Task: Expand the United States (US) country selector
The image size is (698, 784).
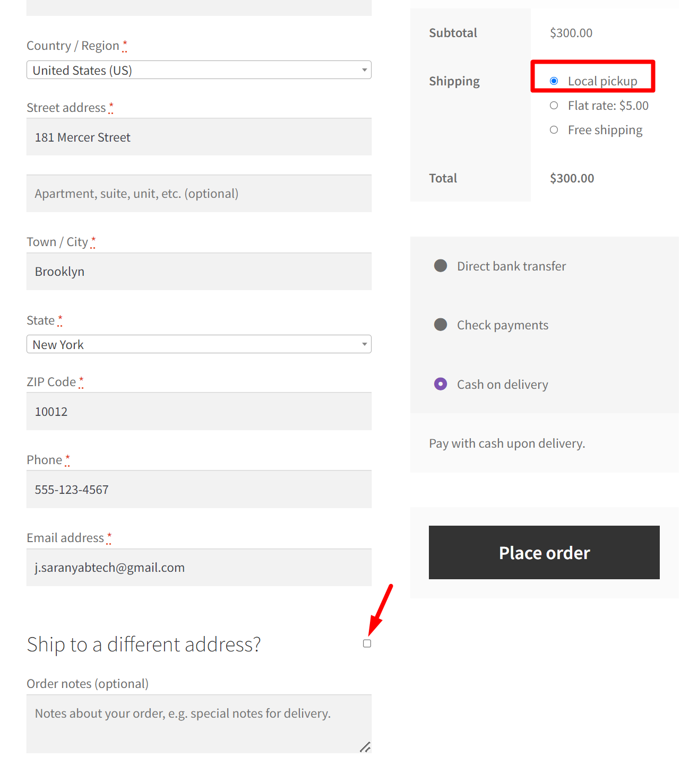Action: click(x=199, y=69)
